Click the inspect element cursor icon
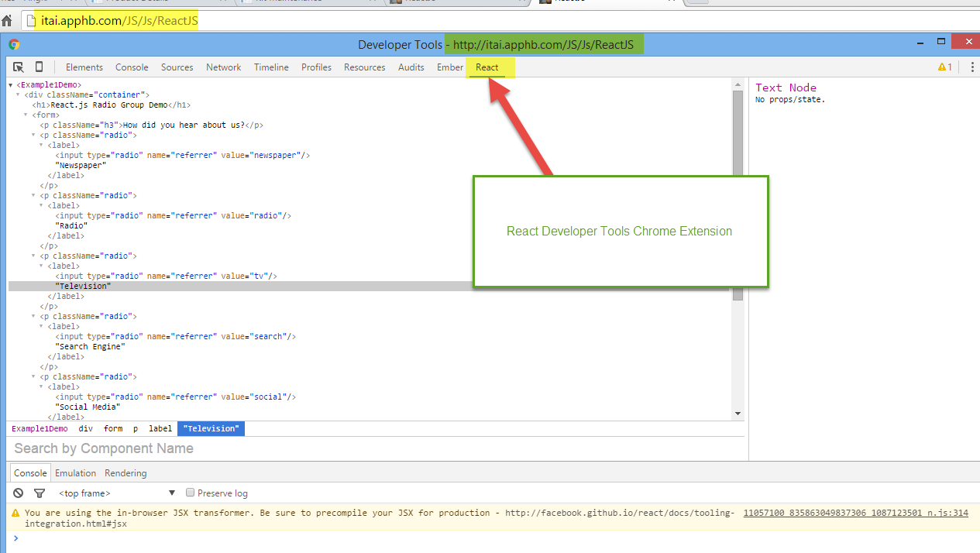 (x=19, y=67)
